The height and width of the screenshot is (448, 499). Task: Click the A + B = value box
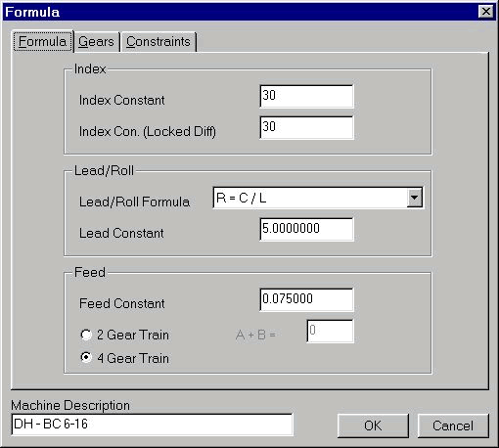[x=330, y=331]
